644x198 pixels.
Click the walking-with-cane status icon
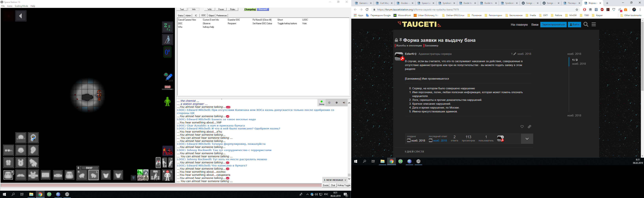(168, 39)
